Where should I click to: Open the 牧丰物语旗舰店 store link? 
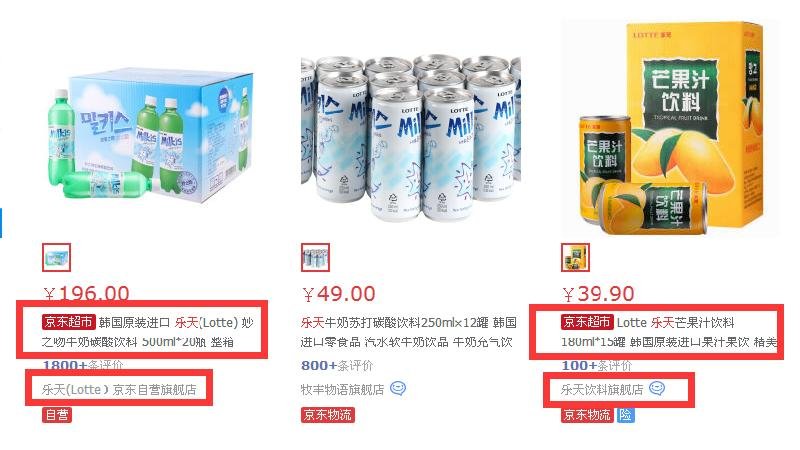point(342,389)
